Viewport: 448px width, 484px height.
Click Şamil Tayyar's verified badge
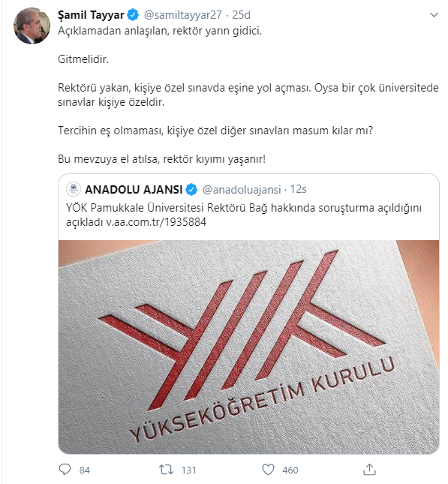coord(133,15)
